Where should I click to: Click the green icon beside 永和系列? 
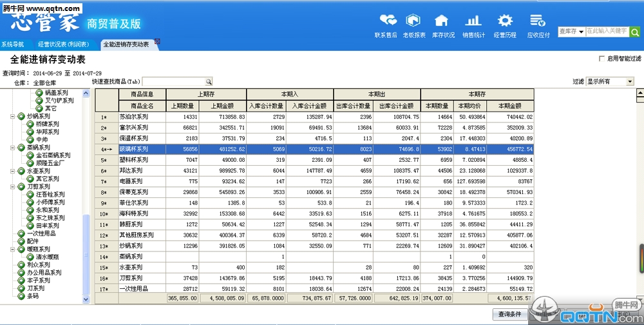click(x=30, y=210)
